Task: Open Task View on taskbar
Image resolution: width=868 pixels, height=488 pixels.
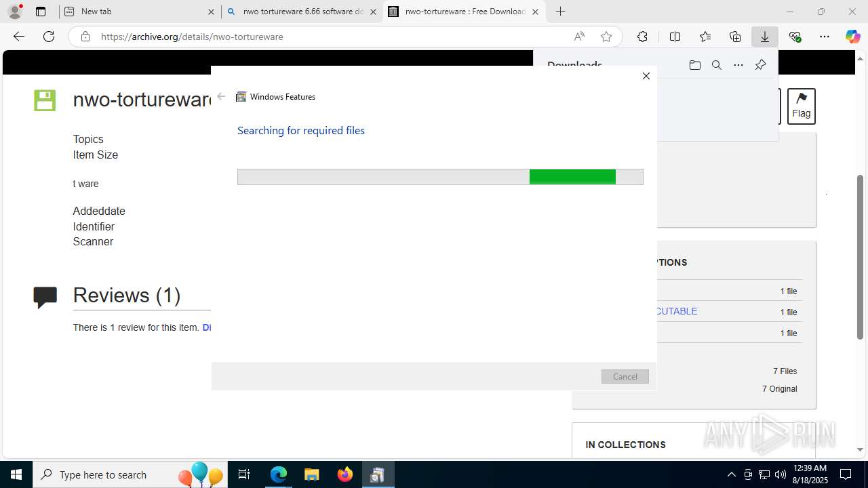Action: [244, 474]
